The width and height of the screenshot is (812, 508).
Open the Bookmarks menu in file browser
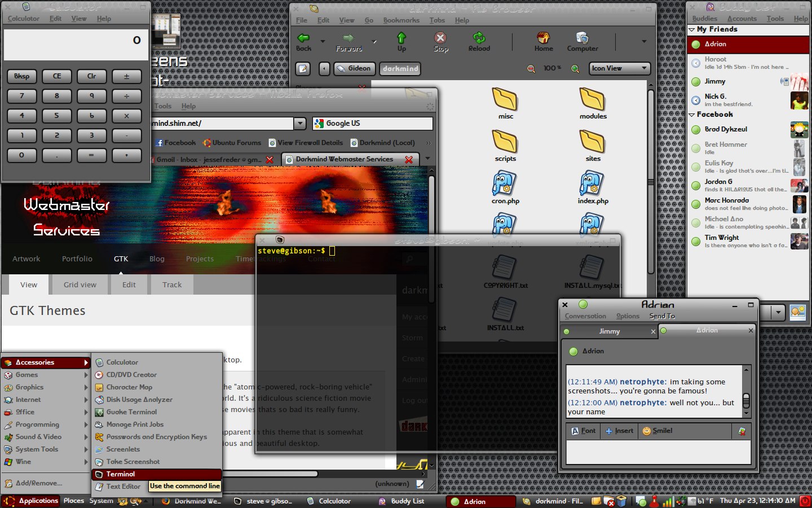tap(401, 20)
